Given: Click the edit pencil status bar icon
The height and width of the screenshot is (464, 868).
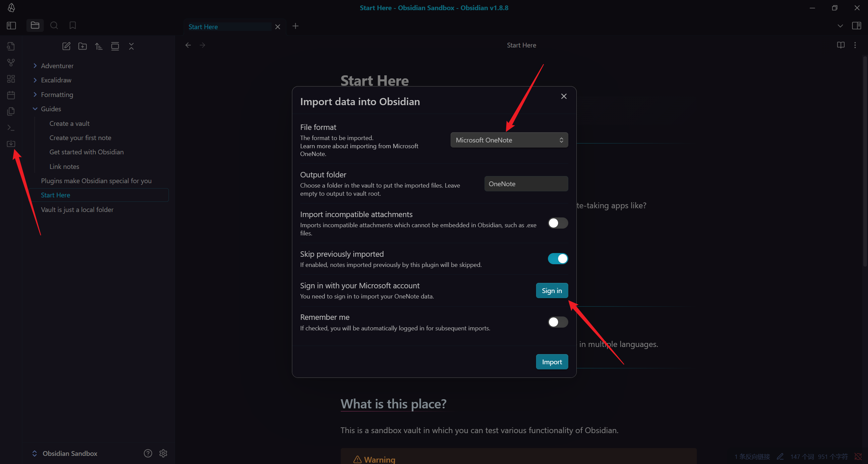Looking at the screenshot, I should (780, 457).
